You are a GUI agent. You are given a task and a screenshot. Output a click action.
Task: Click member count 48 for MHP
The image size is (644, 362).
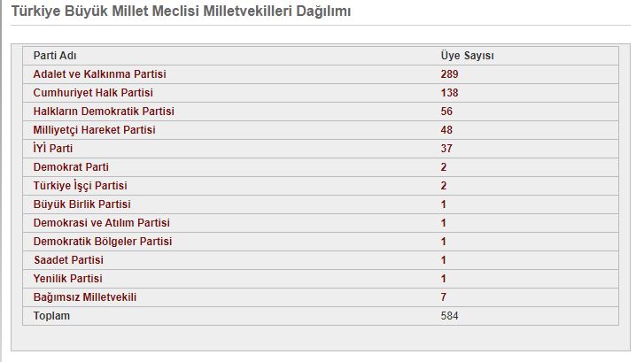click(x=446, y=130)
